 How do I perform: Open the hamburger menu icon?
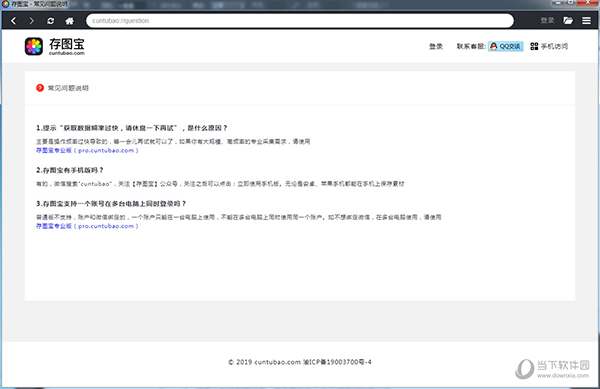tap(586, 21)
